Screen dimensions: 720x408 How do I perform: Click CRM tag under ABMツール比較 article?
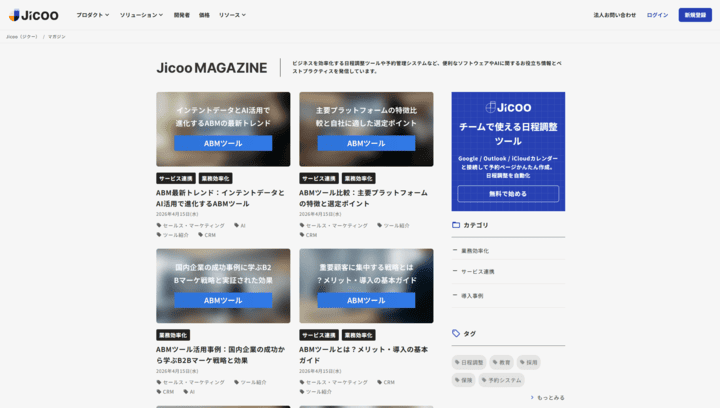(x=308, y=235)
